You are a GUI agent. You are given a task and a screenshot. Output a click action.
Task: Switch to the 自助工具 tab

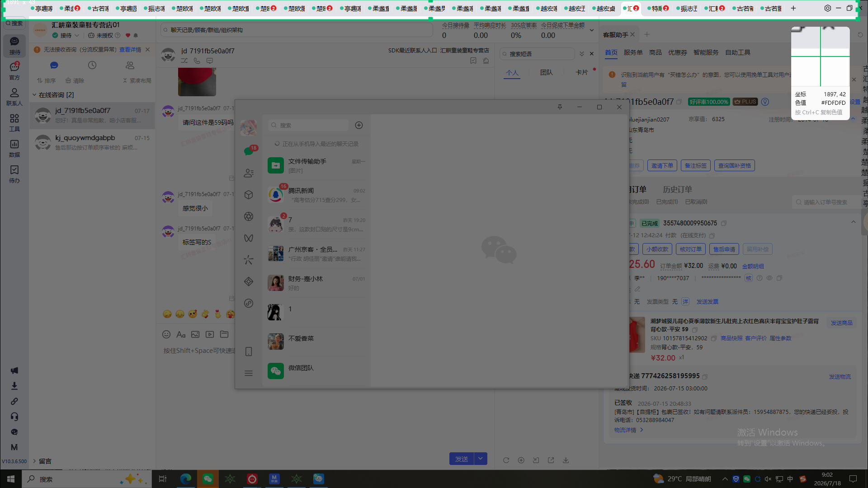point(738,52)
